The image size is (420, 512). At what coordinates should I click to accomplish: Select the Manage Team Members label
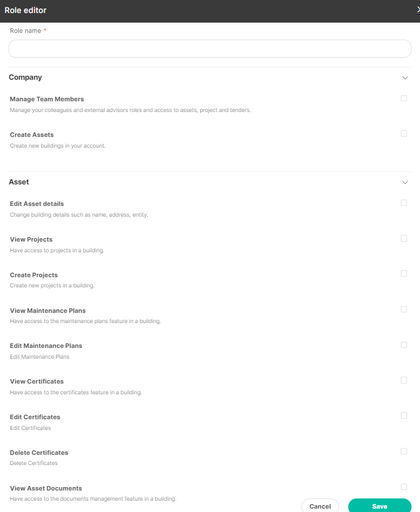point(47,99)
